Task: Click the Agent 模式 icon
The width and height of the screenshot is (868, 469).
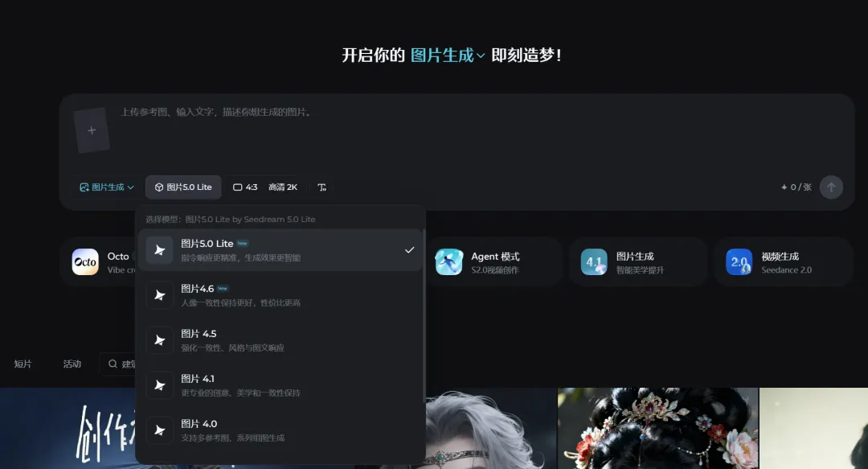Action: [448, 261]
